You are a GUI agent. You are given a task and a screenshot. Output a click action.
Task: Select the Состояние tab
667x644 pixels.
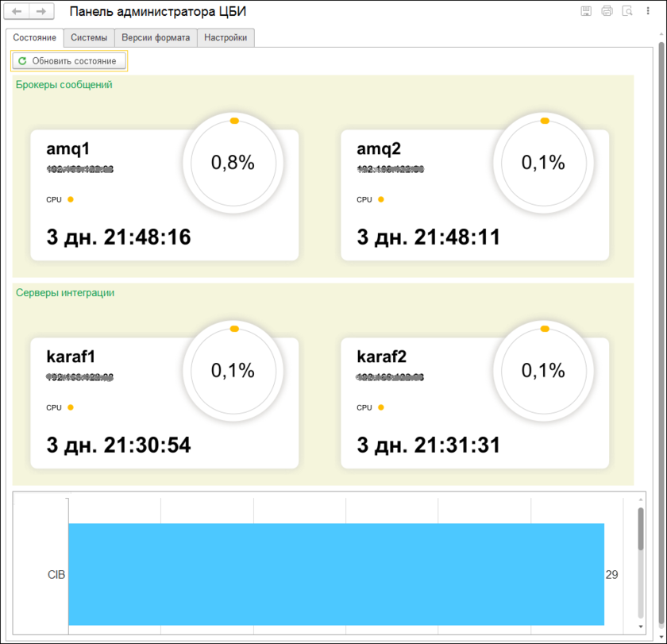click(x=34, y=38)
